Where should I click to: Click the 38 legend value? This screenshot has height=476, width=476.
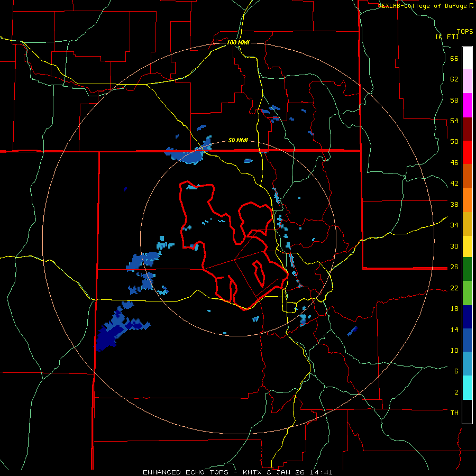454,204
